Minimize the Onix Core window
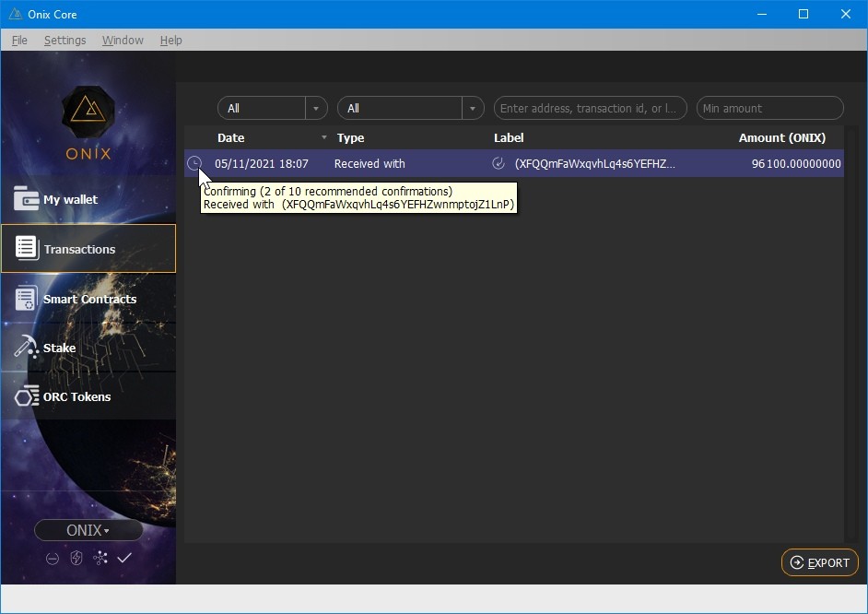 coord(762,14)
